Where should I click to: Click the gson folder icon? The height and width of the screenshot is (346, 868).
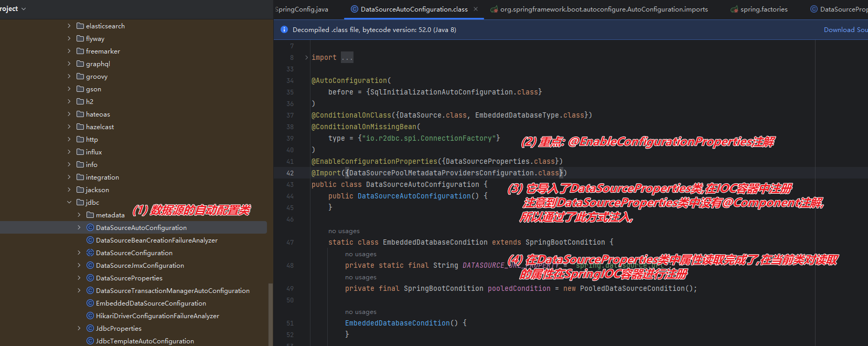coord(80,89)
